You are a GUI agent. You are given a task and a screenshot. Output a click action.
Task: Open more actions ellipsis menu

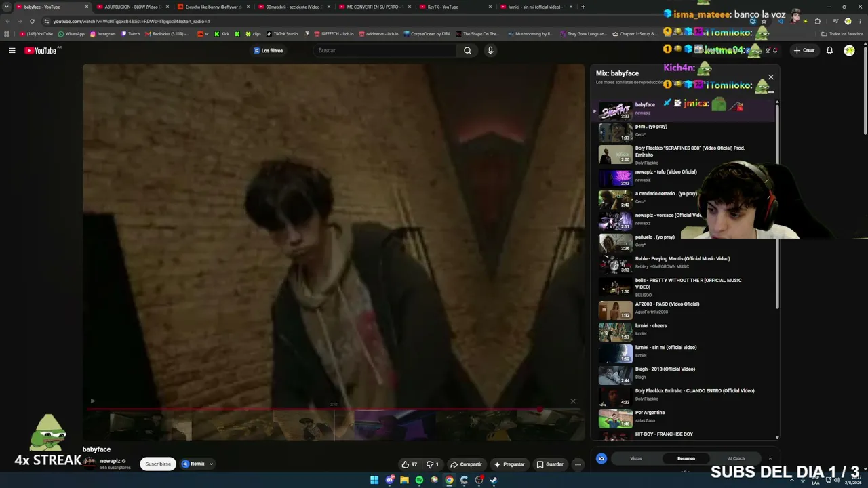pos(578,464)
